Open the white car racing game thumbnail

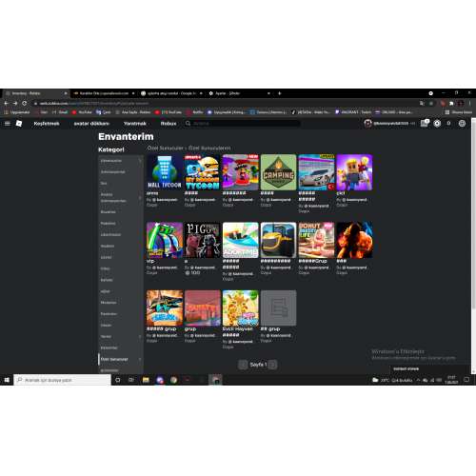coord(316,172)
